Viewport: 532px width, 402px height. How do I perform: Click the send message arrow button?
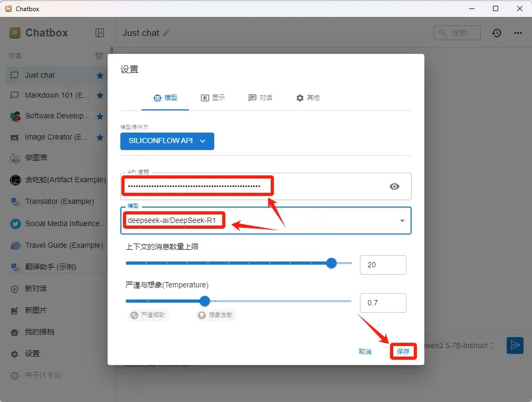coord(515,345)
